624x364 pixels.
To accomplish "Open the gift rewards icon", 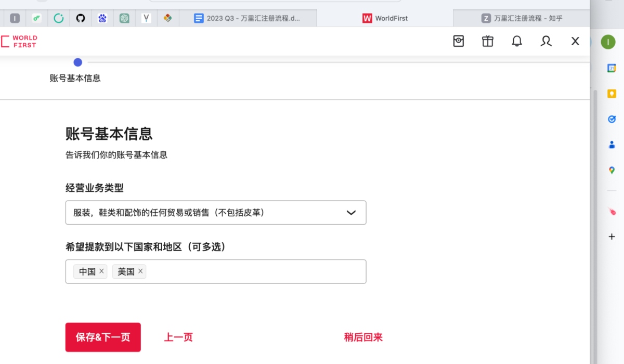I will tap(488, 41).
